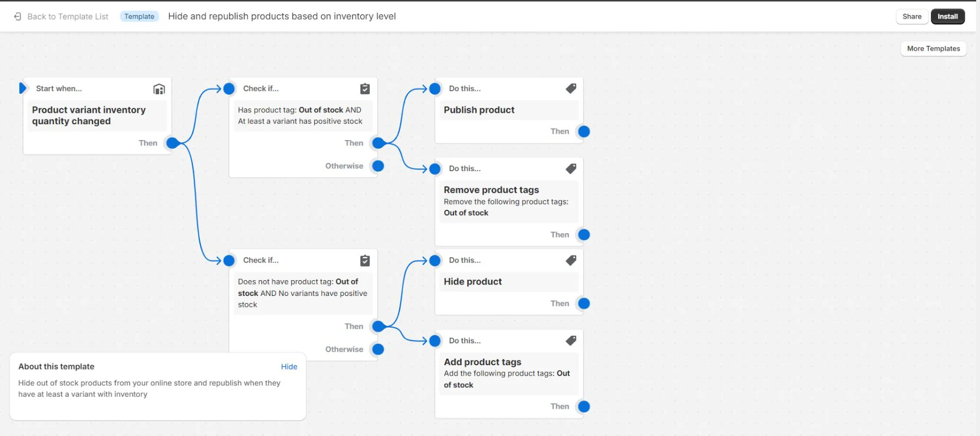Viewport: 980px width, 436px height.
Task: Click Then connector on Add product tags card
Action: pyautogui.click(x=584, y=407)
